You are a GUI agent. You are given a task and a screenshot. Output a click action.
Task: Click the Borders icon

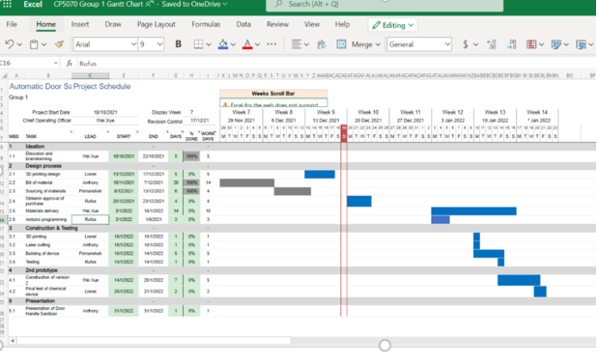[x=198, y=44]
